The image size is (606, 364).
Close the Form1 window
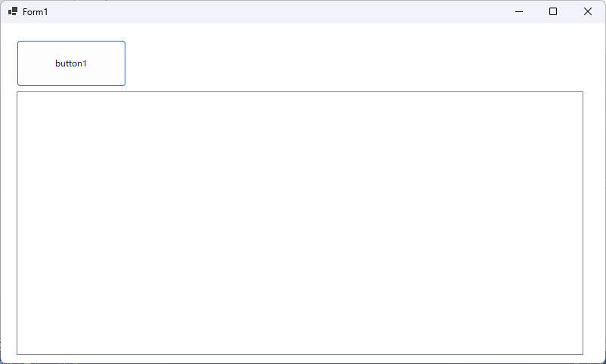click(587, 11)
